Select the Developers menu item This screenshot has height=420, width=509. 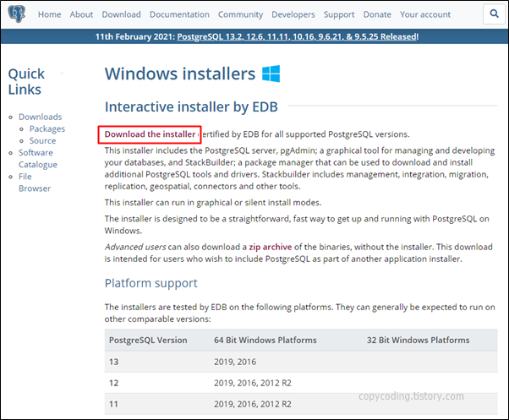coord(293,14)
